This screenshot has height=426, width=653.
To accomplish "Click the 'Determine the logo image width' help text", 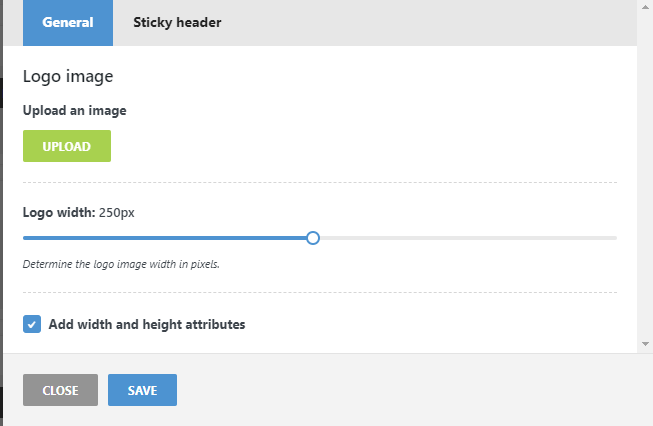I will [x=121, y=265].
